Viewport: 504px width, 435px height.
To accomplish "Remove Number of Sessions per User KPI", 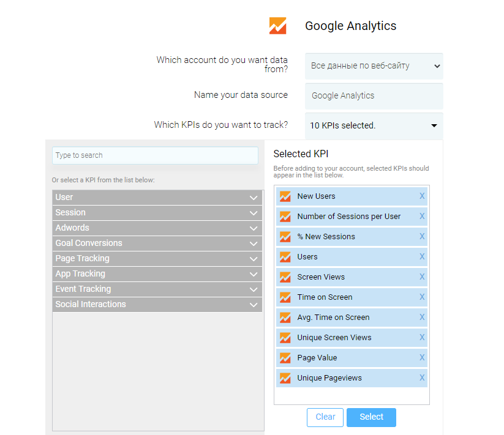I will tap(422, 217).
